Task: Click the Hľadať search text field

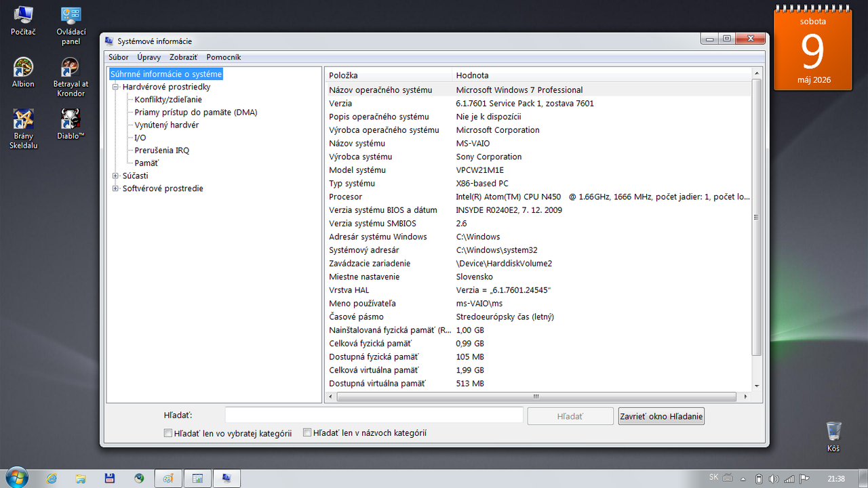Action: 374,415
